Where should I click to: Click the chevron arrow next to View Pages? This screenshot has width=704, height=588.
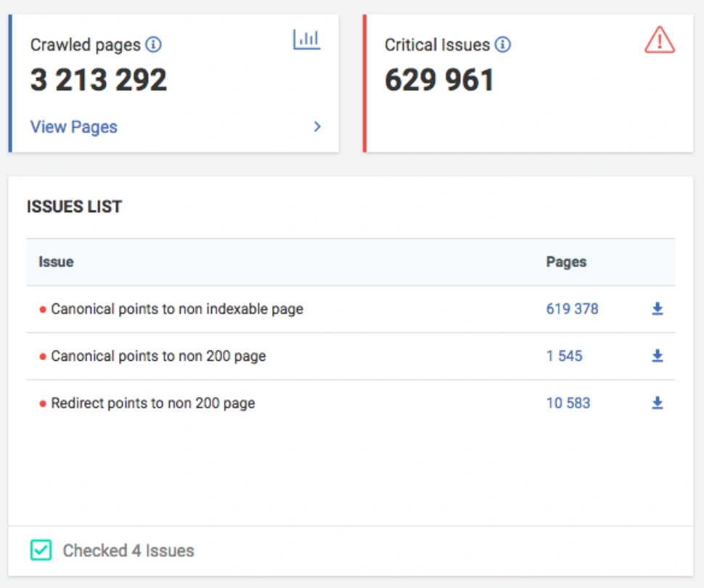[x=317, y=127]
